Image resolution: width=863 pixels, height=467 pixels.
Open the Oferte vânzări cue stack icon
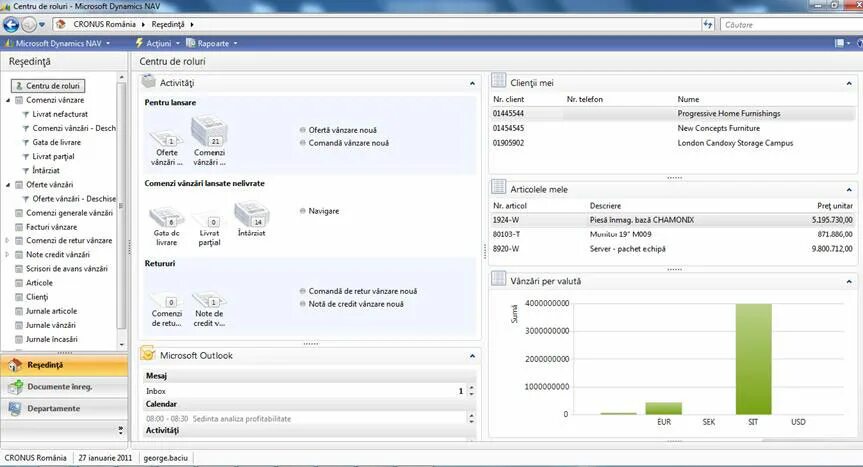(x=166, y=139)
